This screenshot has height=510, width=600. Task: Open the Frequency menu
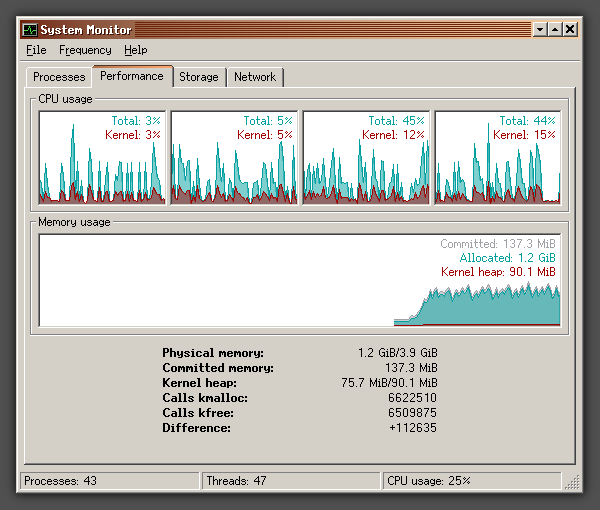click(x=85, y=50)
